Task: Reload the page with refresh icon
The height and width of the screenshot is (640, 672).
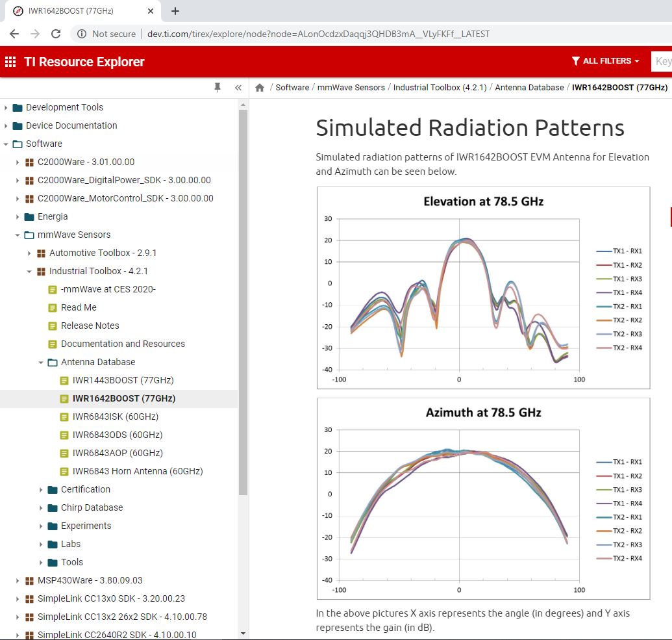Action: (x=56, y=34)
